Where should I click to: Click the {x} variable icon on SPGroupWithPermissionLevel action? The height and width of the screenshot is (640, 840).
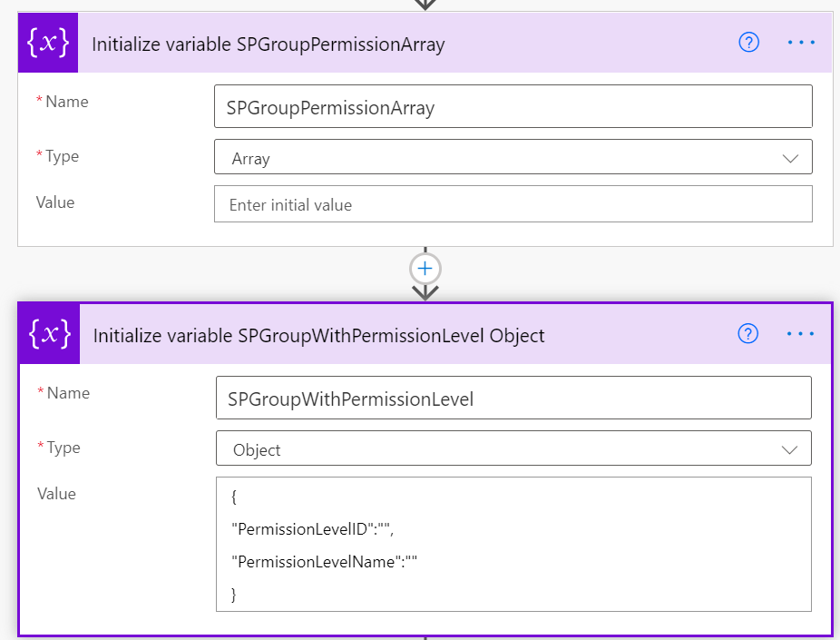48,335
